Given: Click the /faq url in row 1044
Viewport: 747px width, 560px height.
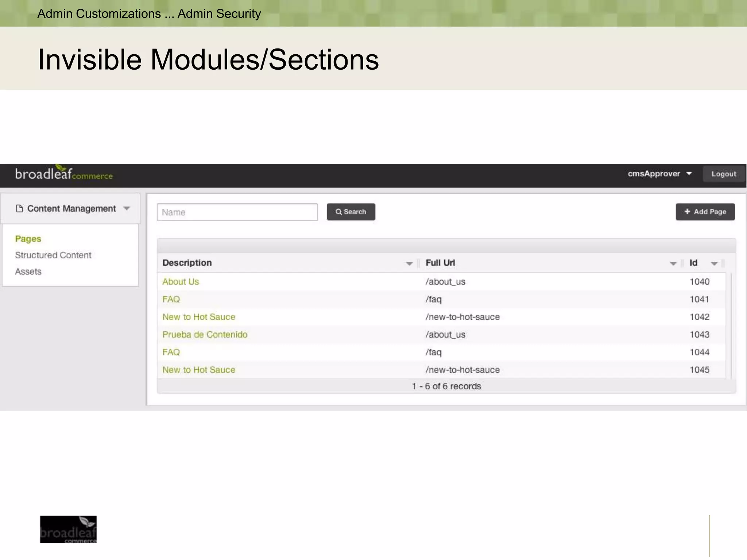Looking at the screenshot, I should pos(433,352).
